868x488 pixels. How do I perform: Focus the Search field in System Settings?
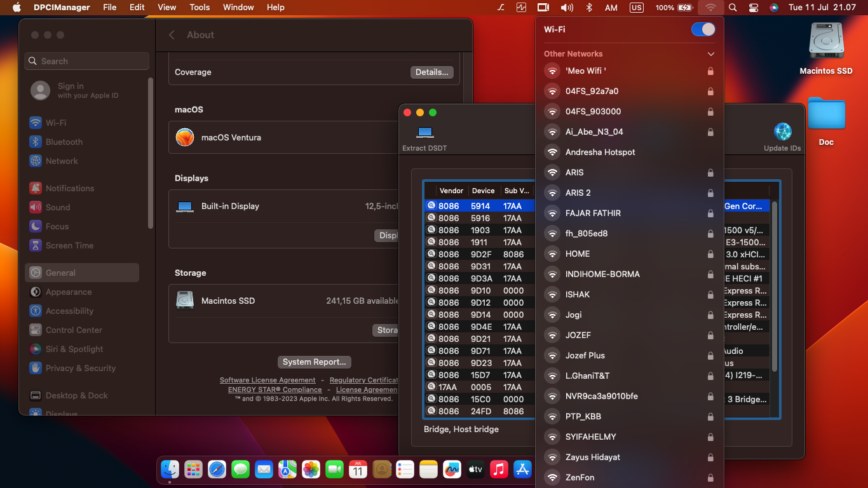click(x=87, y=61)
